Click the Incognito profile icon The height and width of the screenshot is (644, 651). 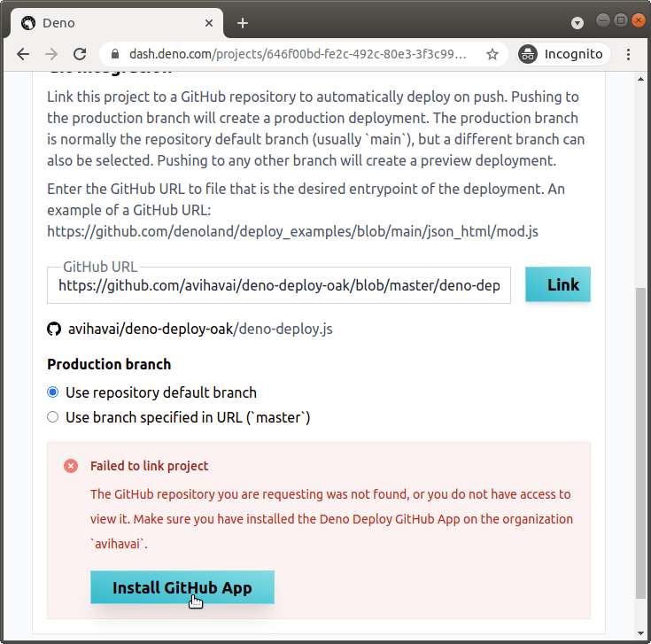(528, 54)
